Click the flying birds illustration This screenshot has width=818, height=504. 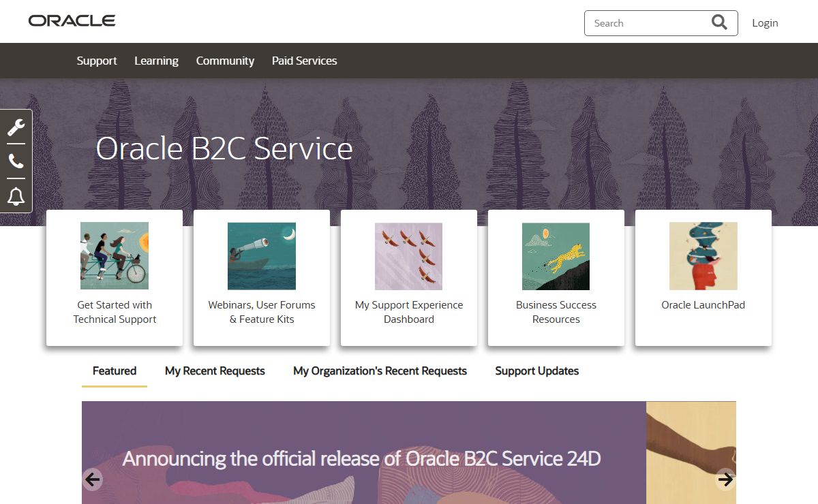click(x=409, y=256)
